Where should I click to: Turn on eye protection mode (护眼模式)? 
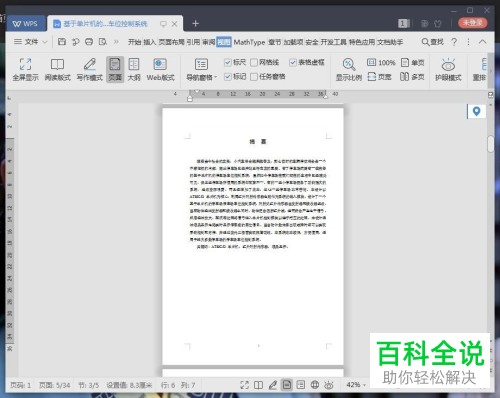[448, 69]
